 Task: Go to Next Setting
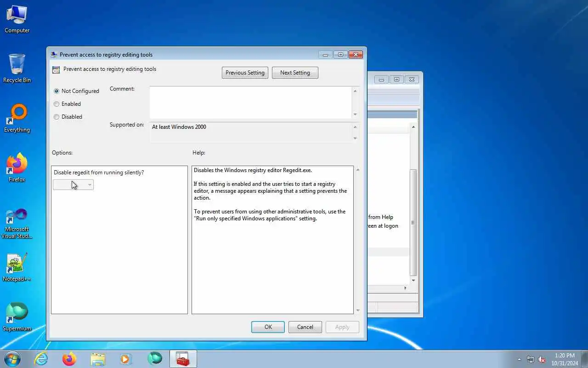[295, 73]
